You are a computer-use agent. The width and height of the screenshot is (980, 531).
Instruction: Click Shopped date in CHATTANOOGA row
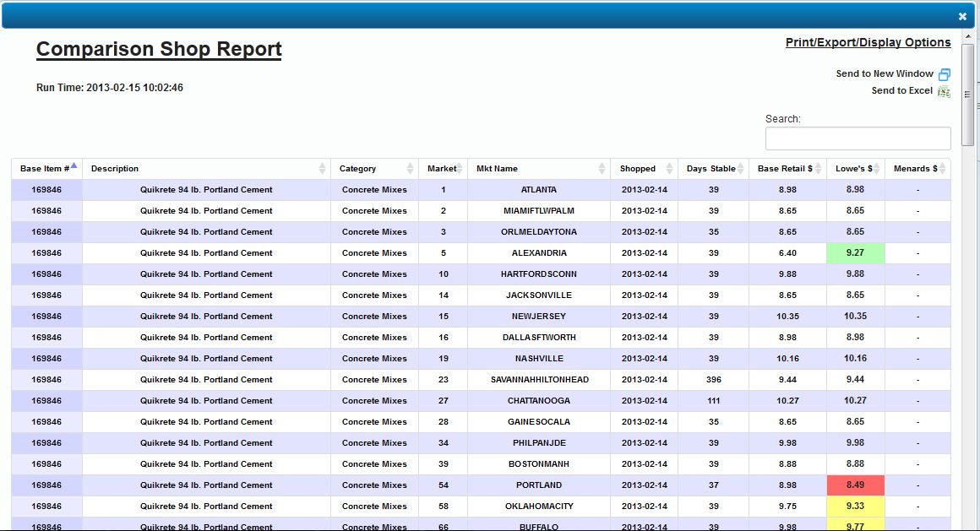[x=645, y=400]
